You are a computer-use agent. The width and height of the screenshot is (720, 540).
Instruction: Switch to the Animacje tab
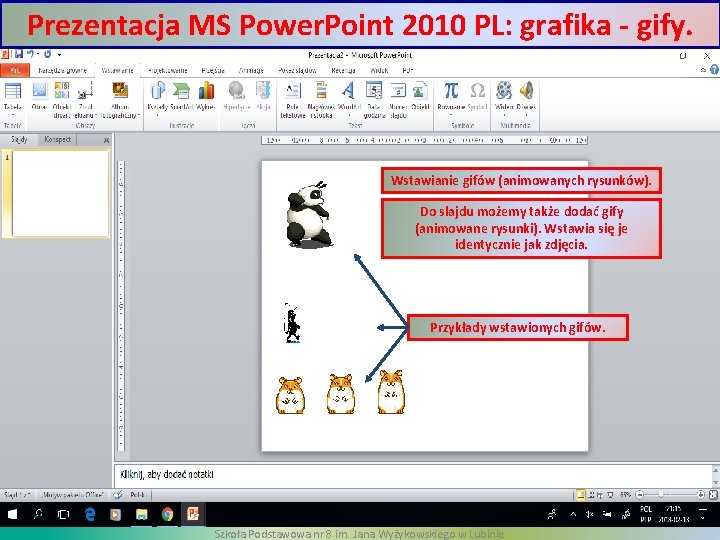[x=251, y=70]
